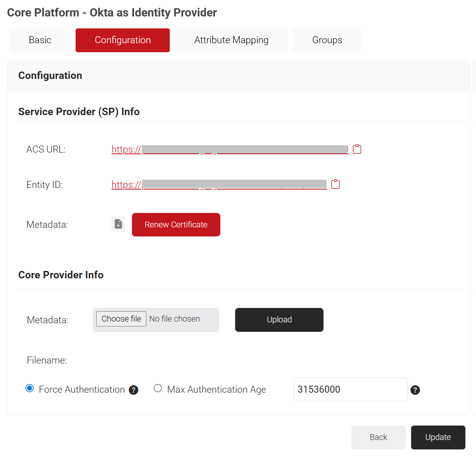
Task: Click the Update button
Action: pyautogui.click(x=438, y=437)
